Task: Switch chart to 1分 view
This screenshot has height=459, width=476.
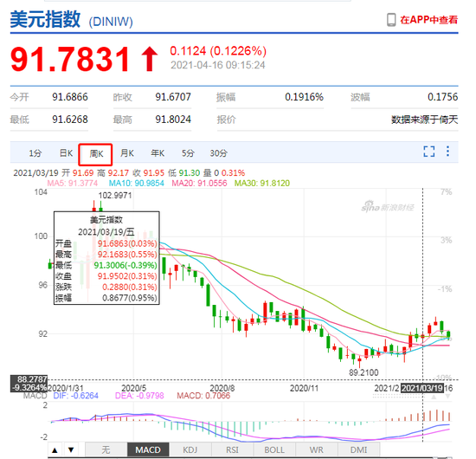Action: click(35, 153)
